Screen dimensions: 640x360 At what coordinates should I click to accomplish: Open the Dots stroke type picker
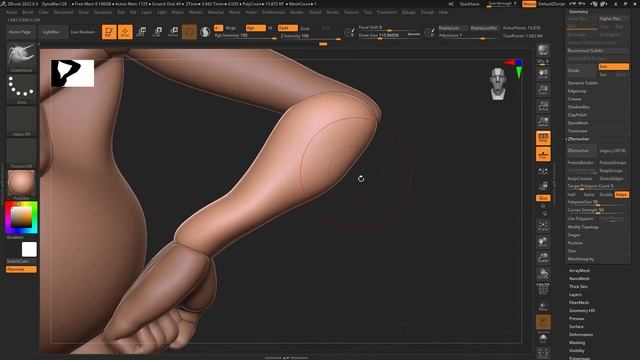pyautogui.click(x=21, y=89)
